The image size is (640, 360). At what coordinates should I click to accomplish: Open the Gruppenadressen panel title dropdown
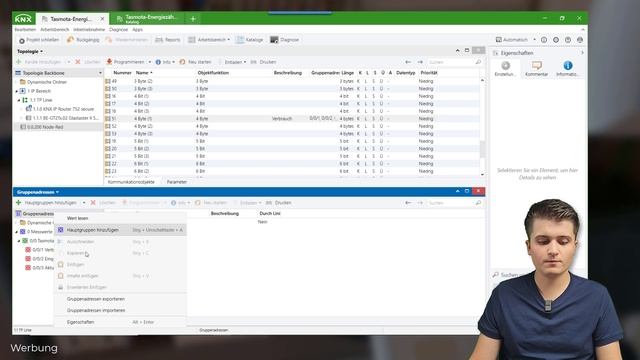pos(38,192)
